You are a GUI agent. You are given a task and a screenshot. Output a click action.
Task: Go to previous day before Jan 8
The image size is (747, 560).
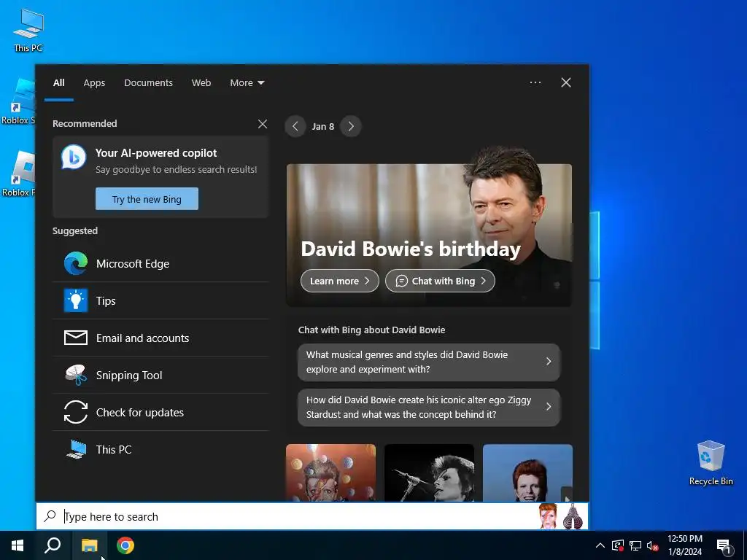295,126
